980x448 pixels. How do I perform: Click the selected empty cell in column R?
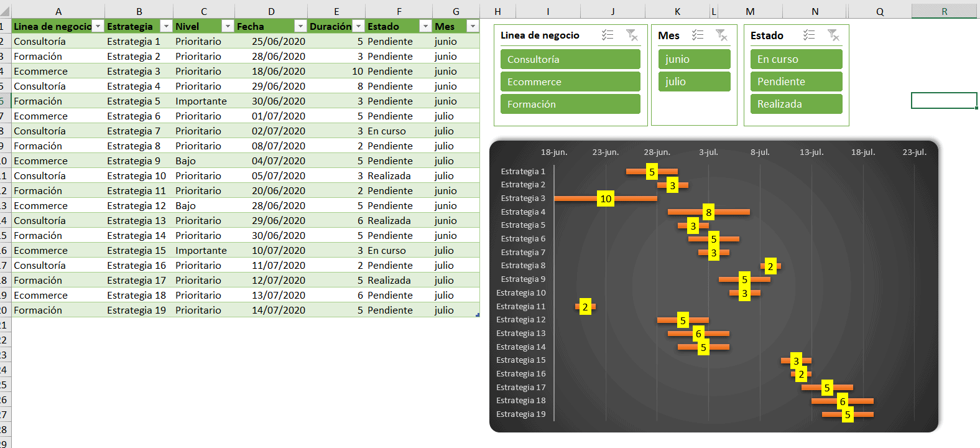pos(944,100)
